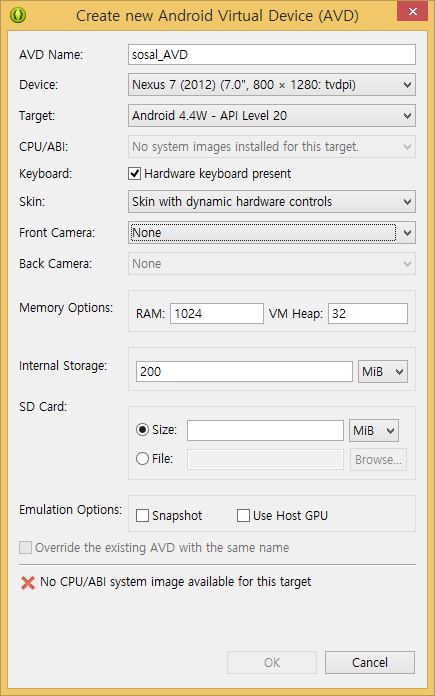Click the SD Card Size input field
This screenshot has width=435, height=696.
[265, 431]
